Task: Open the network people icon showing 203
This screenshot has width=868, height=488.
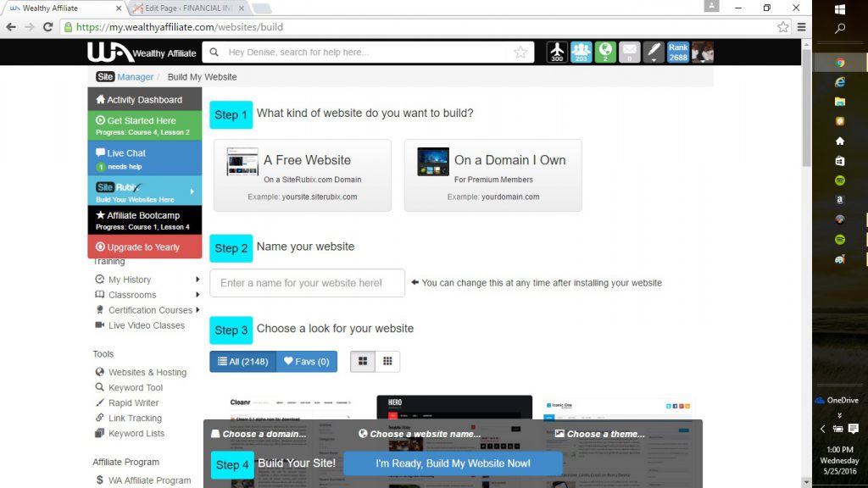Action: (581, 52)
